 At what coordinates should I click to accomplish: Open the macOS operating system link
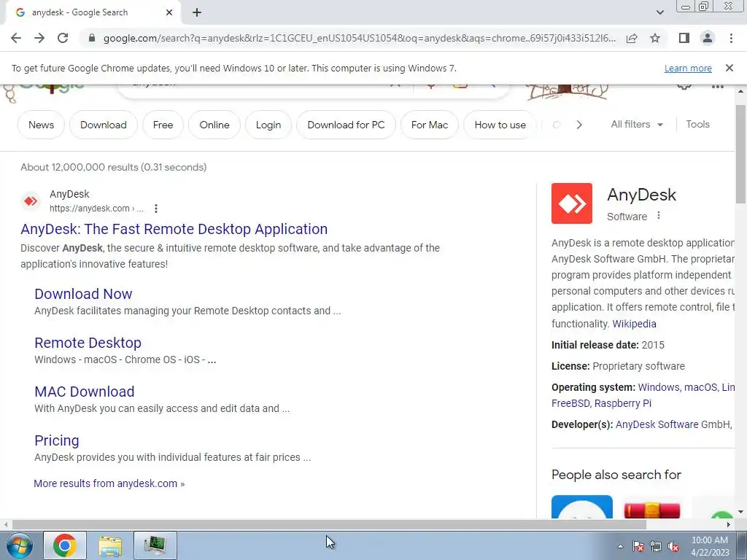click(700, 387)
